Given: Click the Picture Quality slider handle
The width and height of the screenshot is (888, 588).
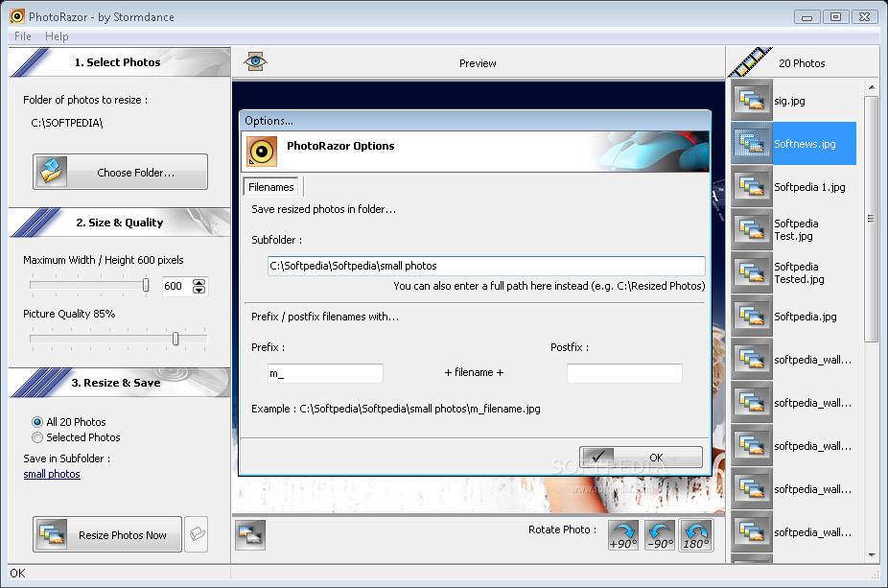Looking at the screenshot, I should pos(175,339).
